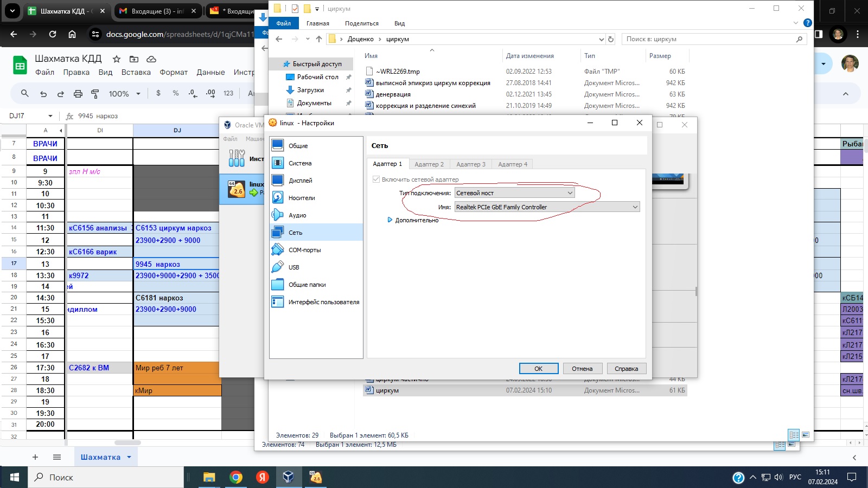Launch VirtualBox from the taskbar
This screenshot has width=868, height=488.
[289, 477]
